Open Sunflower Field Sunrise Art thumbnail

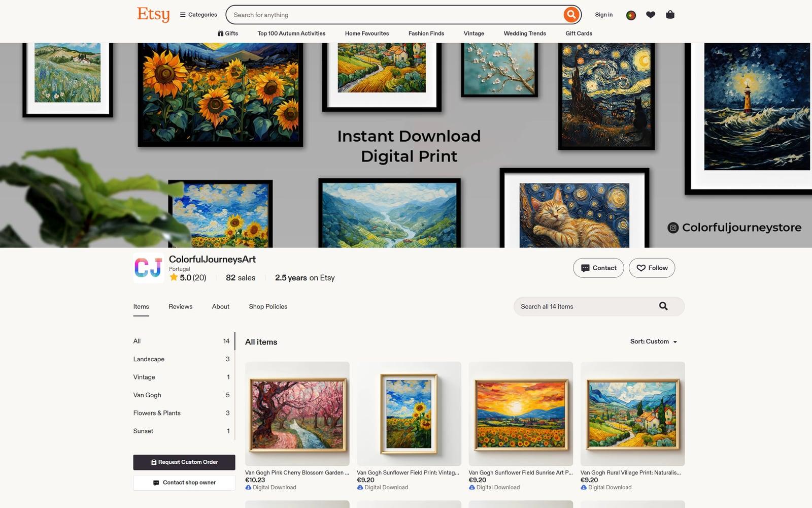(521, 414)
